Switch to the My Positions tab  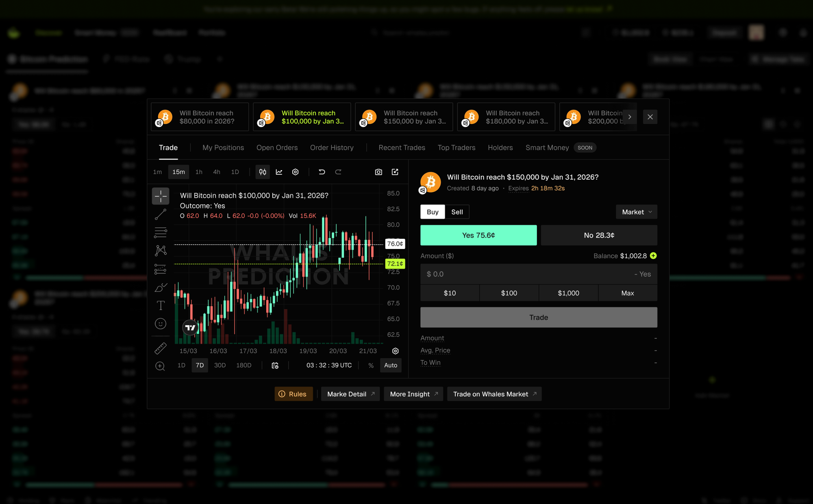tap(223, 147)
